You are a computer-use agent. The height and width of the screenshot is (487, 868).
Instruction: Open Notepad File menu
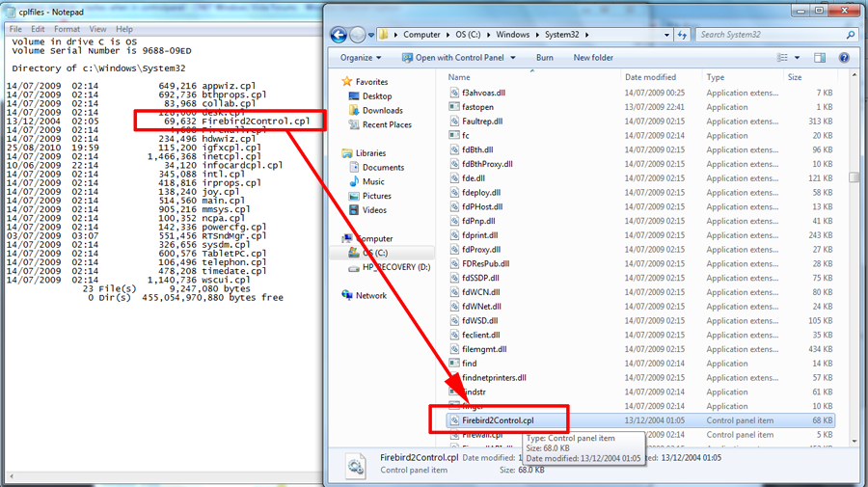click(x=15, y=29)
